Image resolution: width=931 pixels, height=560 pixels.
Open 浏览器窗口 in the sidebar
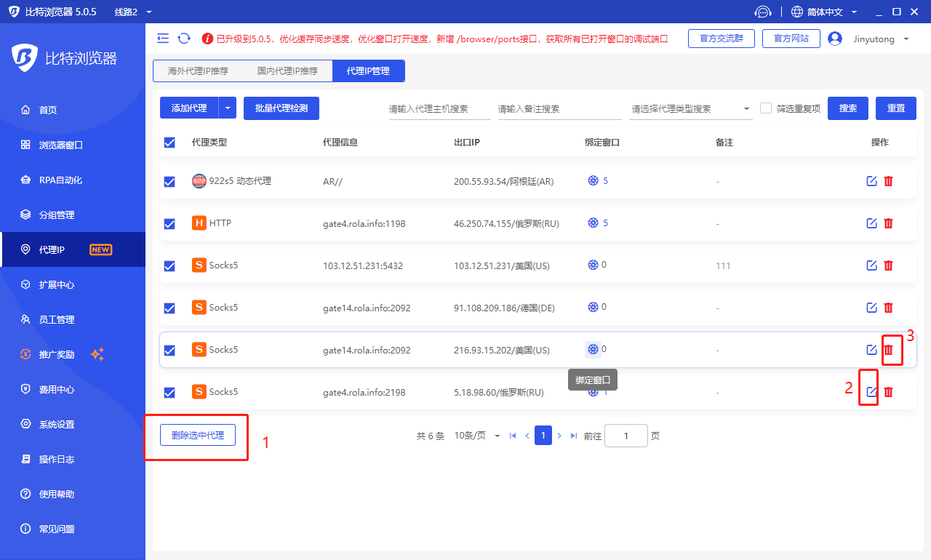61,145
